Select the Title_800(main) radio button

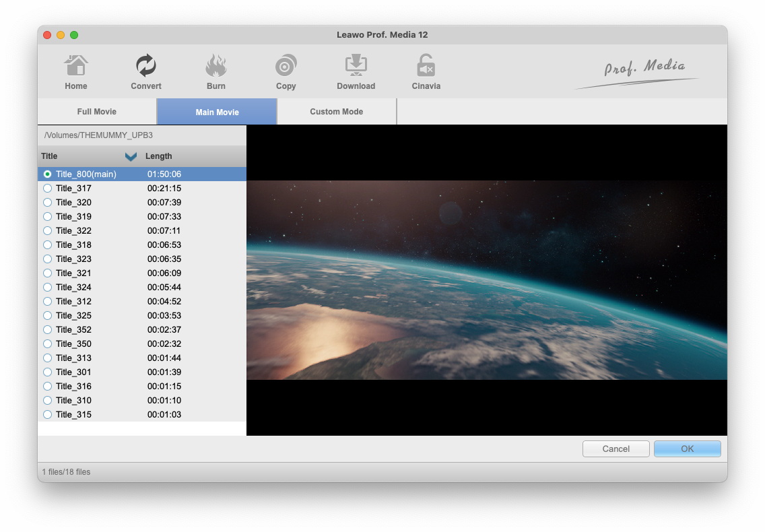(48, 174)
